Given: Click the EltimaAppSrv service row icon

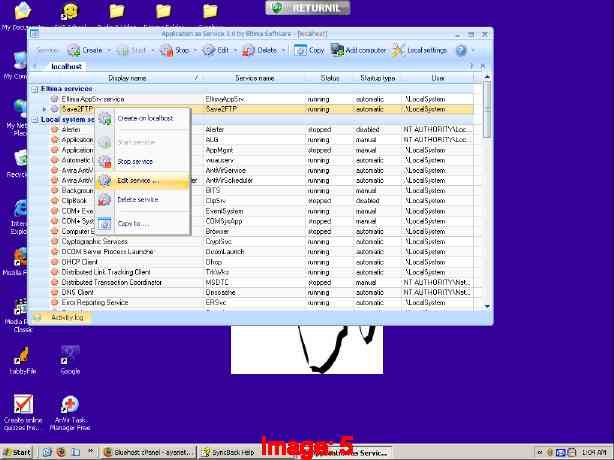Looking at the screenshot, I should pyautogui.click(x=55, y=99).
